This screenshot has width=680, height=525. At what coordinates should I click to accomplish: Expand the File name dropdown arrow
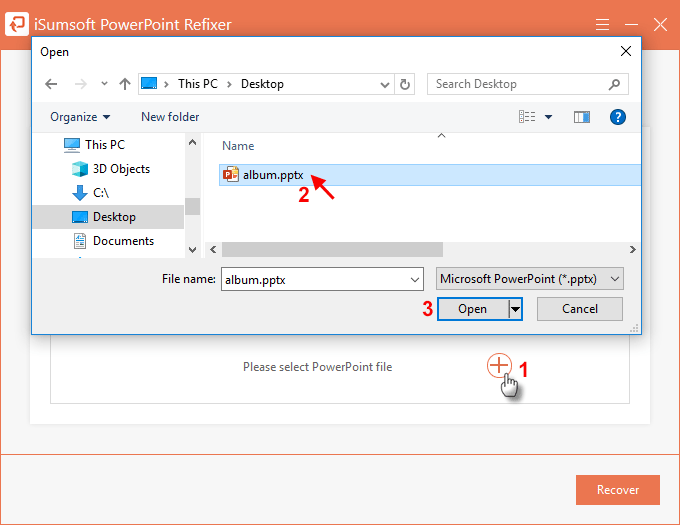coord(415,280)
